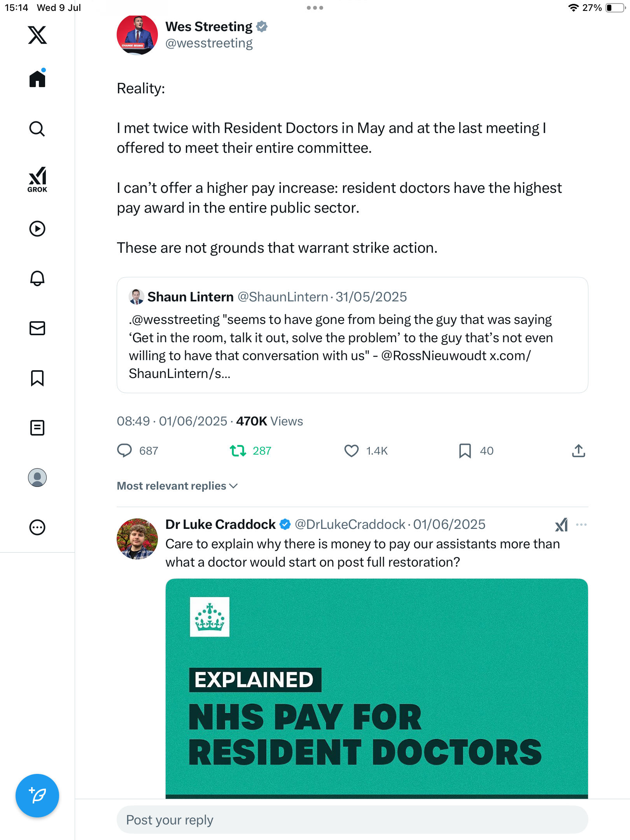The width and height of the screenshot is (630, 840).
Task: Open NHS Pay for Resident Doctors image
Action: [376, 688]
